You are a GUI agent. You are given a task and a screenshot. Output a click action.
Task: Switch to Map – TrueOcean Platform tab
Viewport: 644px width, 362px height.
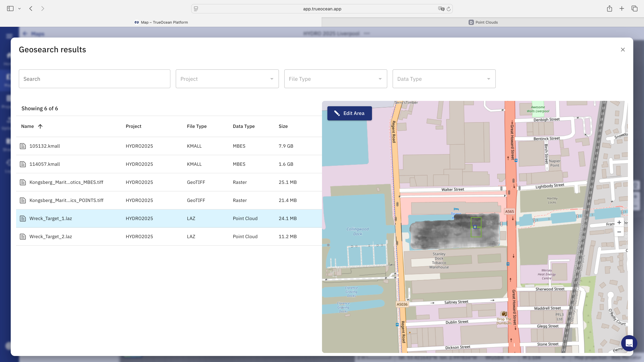pos(161,22)
